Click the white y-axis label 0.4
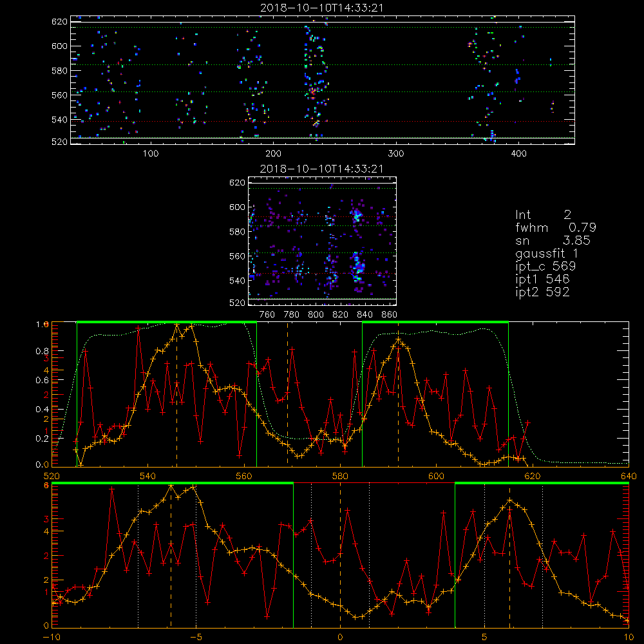This screenshot has width=644, height=644. (42, 409)
